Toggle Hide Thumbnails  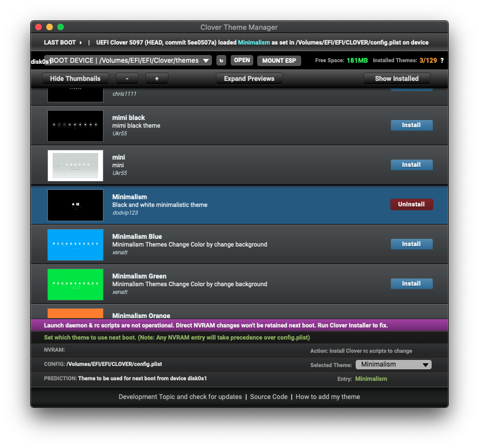[x=75, y=79]
